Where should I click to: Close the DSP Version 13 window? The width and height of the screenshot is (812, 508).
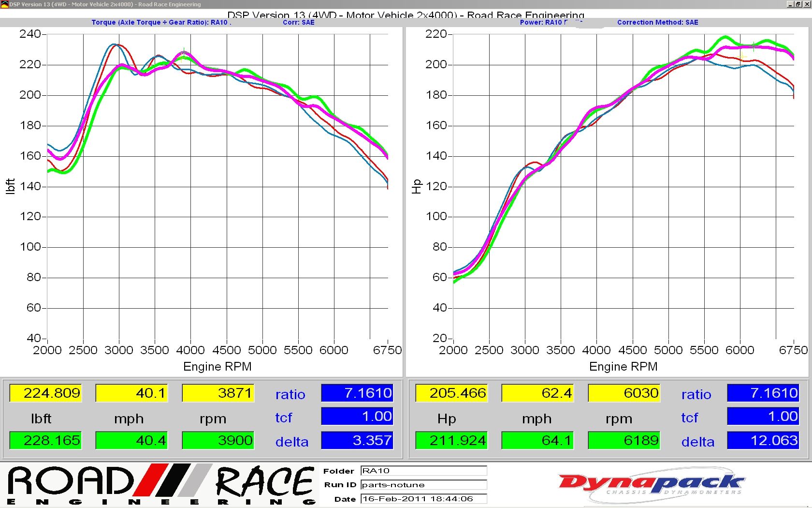(x=806, y=4)
